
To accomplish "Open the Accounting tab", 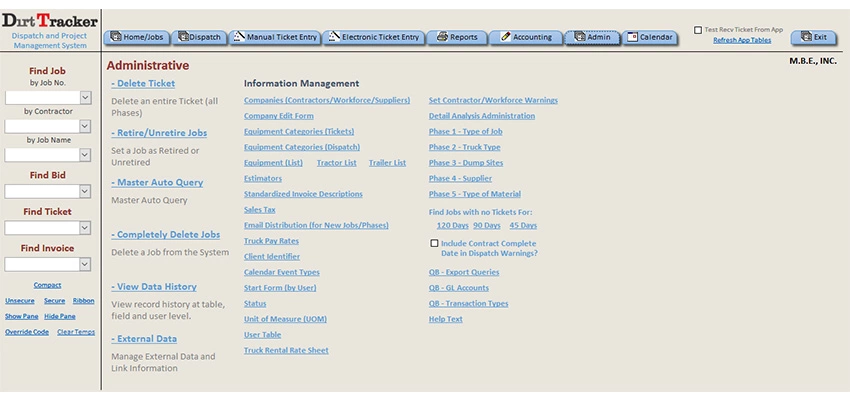I will coord(526,37).
